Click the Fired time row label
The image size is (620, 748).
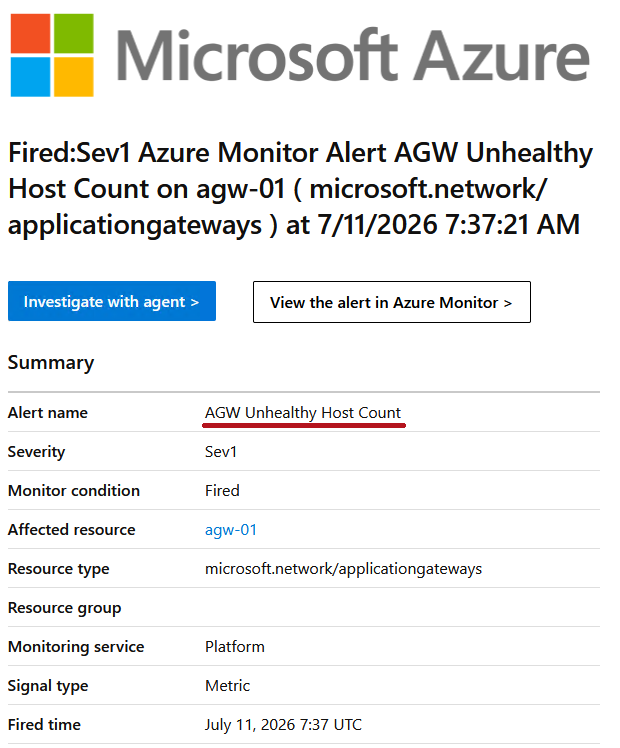pyautogui.click(x=44, y=725)
